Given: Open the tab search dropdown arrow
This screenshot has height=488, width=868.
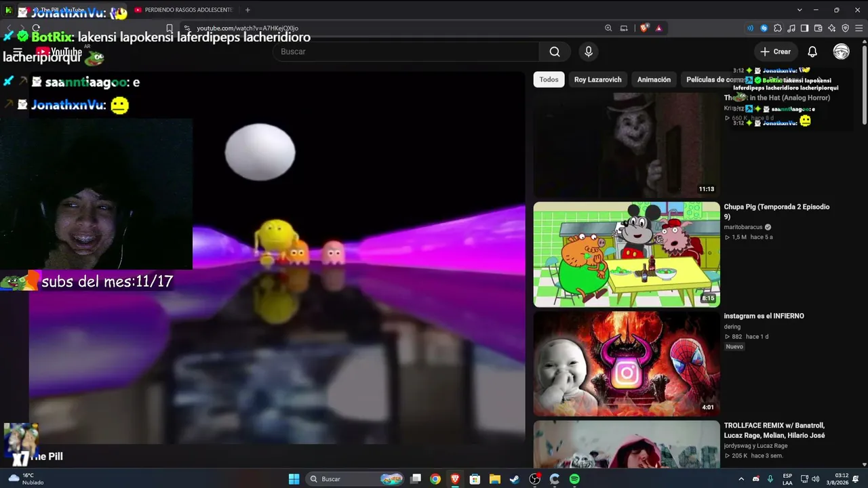Looking at the screenshot, I should click(800, 10).
